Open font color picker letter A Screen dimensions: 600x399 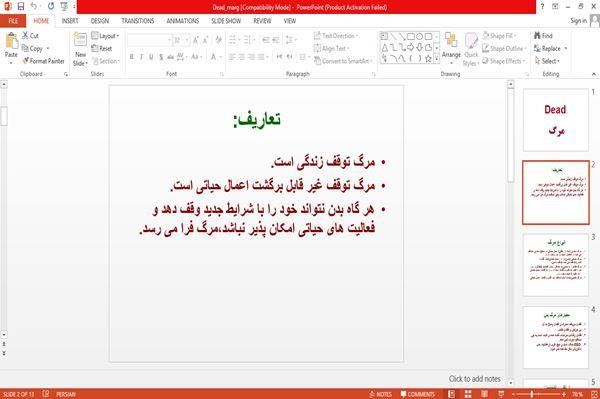[x=214, y=57]
